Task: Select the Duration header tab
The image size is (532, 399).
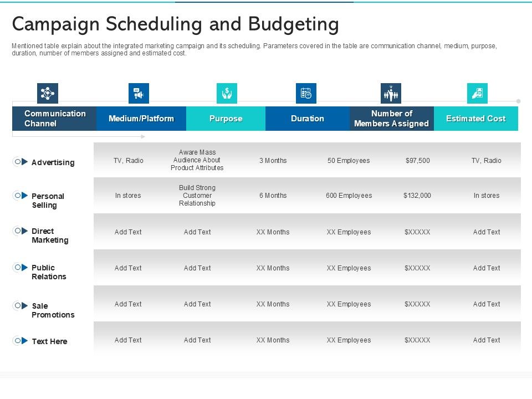Action: [x=308, y=119]
